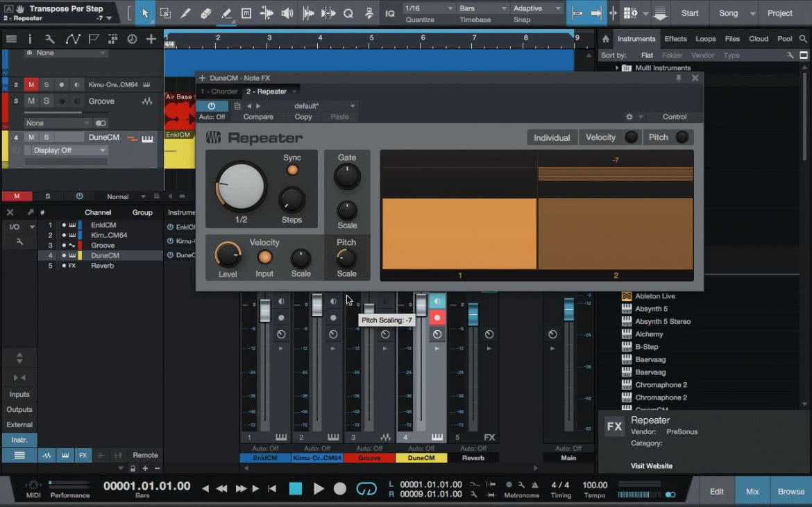Click the Individual button in Repeater

[552, 137]
